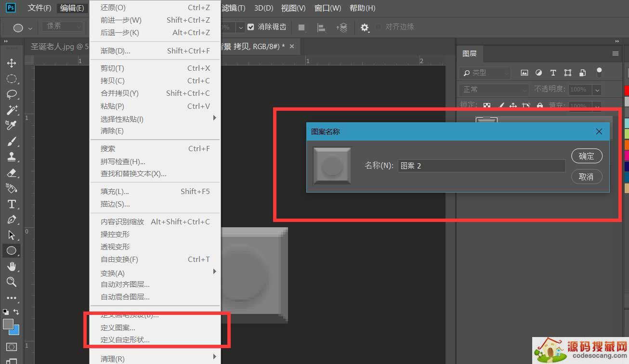Select the Eraser tool
Screen dimensions: 629x364
pos(12,172)
